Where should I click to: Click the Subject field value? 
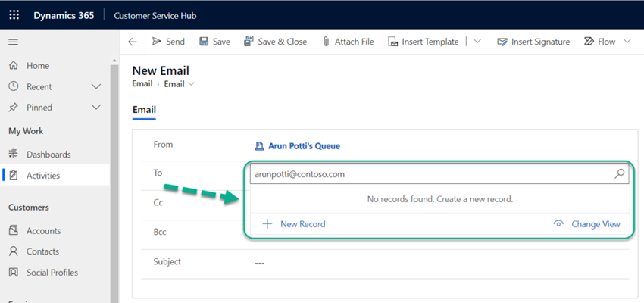pos(260,263)
